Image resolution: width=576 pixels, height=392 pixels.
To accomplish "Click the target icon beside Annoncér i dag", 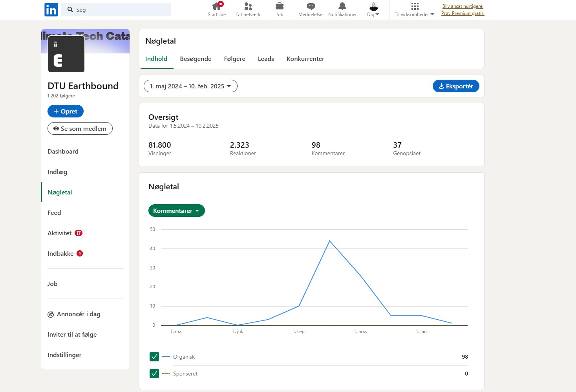I will [x=51, y=314].
